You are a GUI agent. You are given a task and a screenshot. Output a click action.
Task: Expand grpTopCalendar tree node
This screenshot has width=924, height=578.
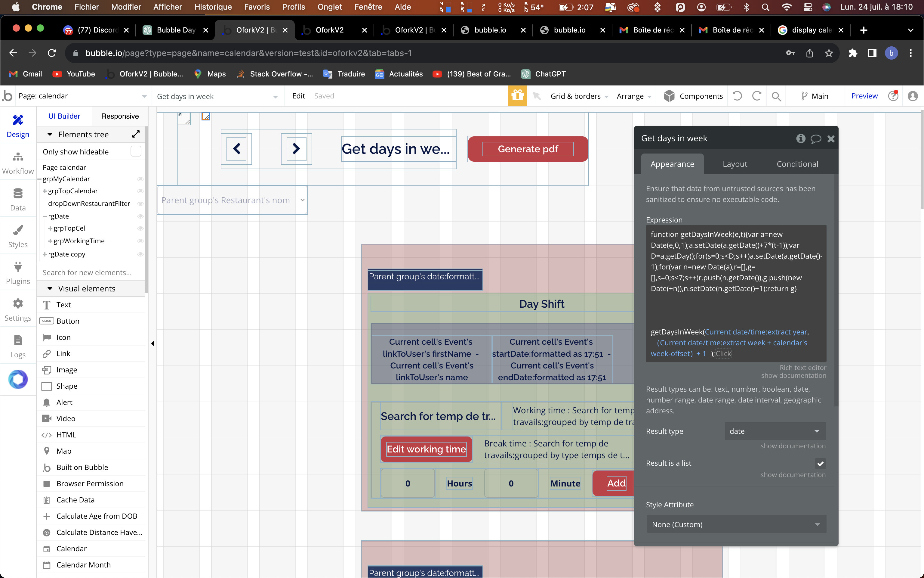[x=45, y=191]
